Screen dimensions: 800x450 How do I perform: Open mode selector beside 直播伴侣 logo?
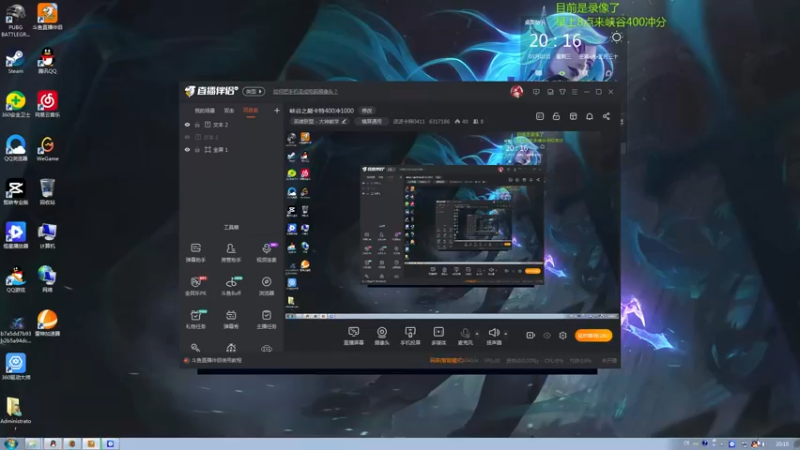[254, 91]
